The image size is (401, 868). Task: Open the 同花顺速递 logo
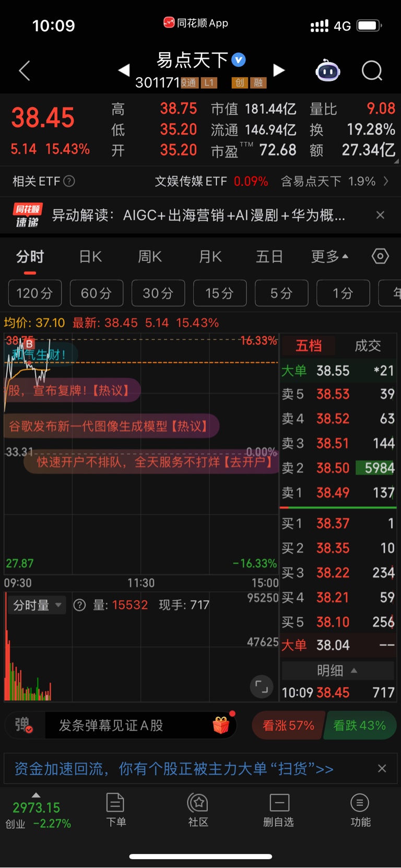pyautogui.click(x=28, y=215)
